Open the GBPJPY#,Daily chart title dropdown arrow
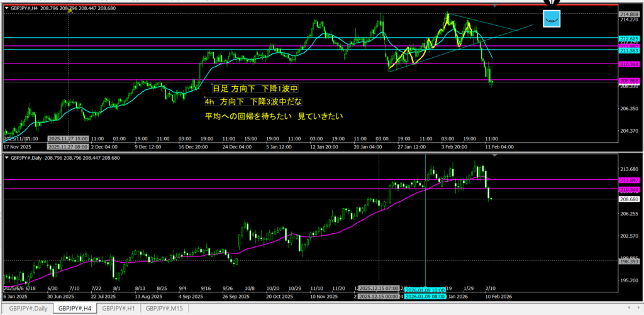644x315 pixels. click(6, 157)
